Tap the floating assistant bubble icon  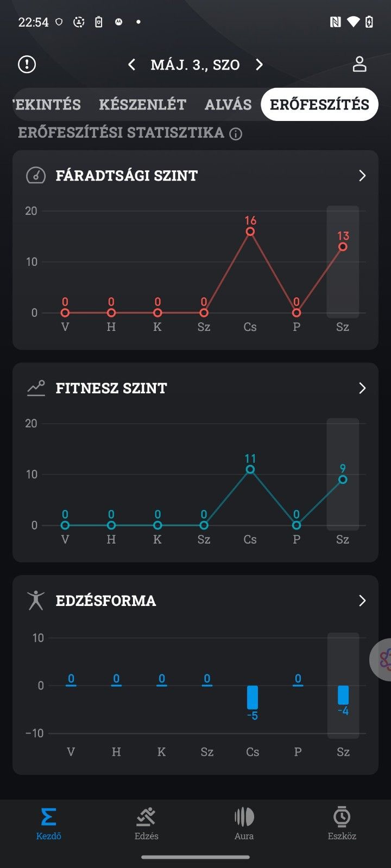click(x=382, y=660)
